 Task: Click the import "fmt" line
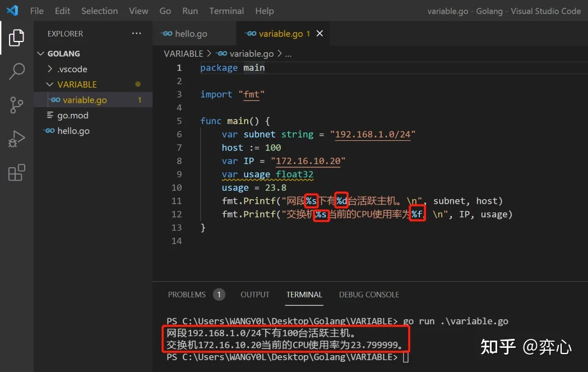coord(233,94)
